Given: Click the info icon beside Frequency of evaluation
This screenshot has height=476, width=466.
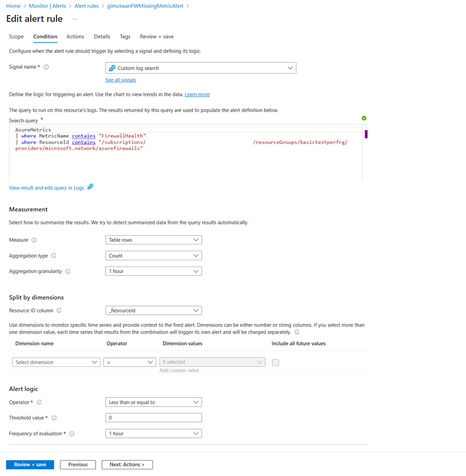Looking at the screenshot, I should (72, 433).
